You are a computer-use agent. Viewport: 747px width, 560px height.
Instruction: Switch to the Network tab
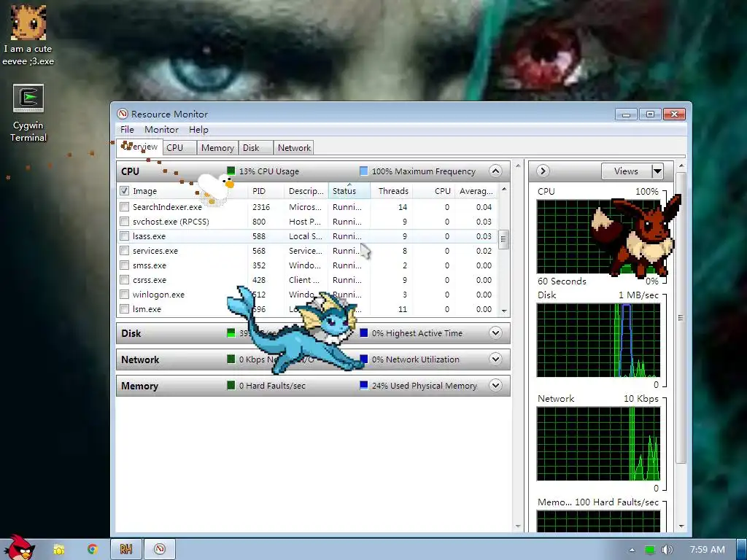[294, 147]
